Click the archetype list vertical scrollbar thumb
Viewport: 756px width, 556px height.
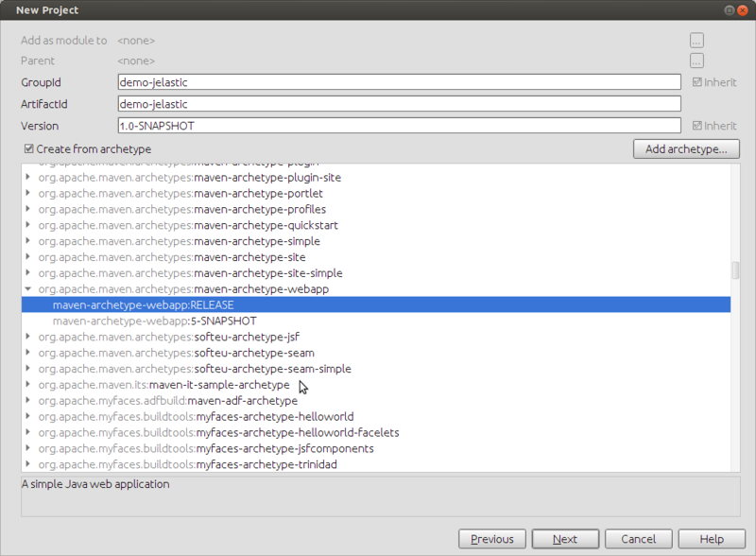[x=735, y=270]
